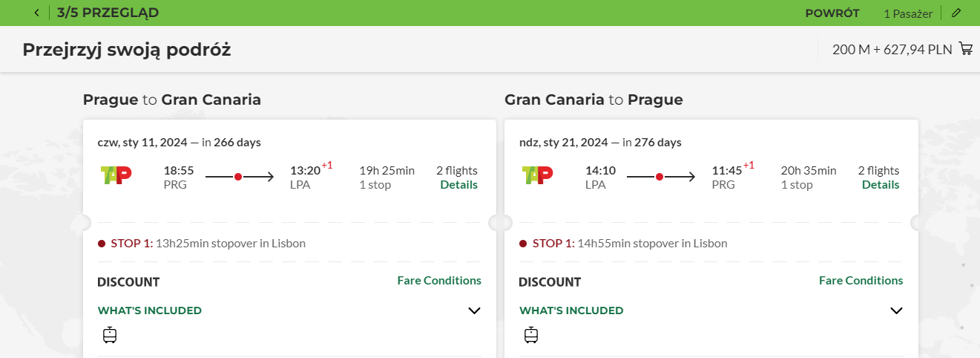The width and height of the screenshot is (980, 358).
Task: Select the 3/5 PRZEGLĄD step label
Action: [x=108, y=13]
